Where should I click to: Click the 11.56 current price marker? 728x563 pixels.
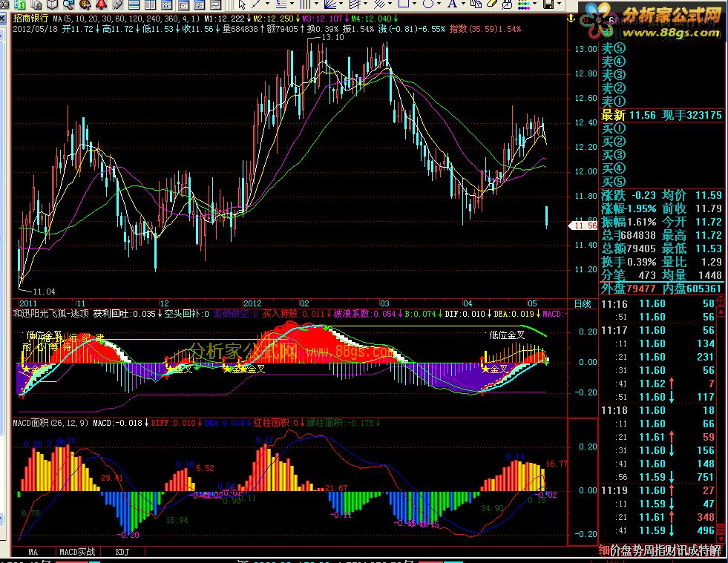583,225
